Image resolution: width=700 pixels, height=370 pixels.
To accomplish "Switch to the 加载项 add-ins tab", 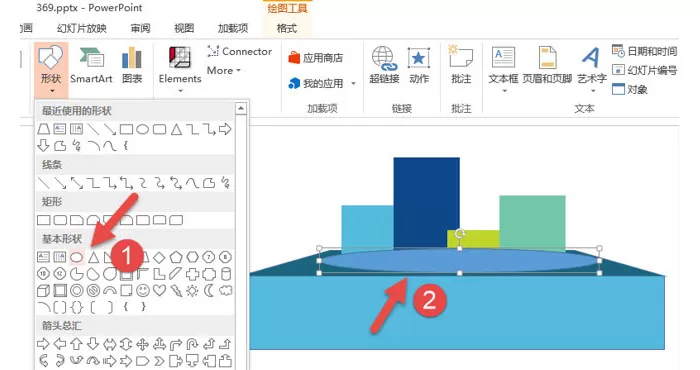I will 233,29.
